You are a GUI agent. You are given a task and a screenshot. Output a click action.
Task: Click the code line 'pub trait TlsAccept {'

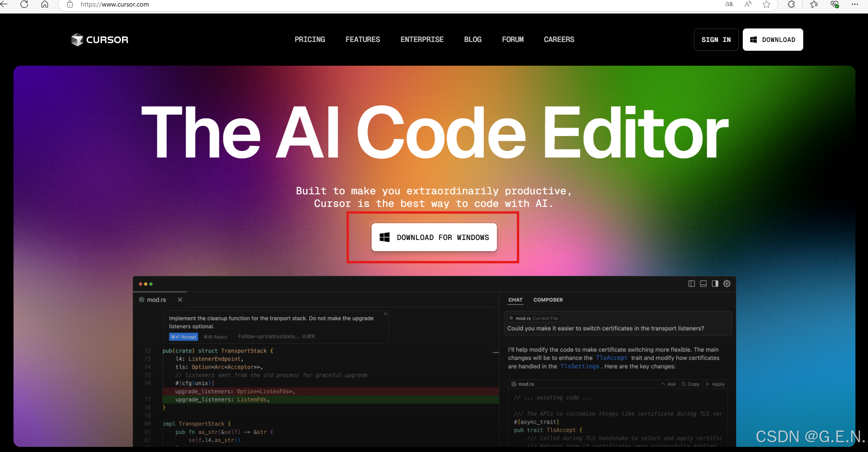click(548, 430)
